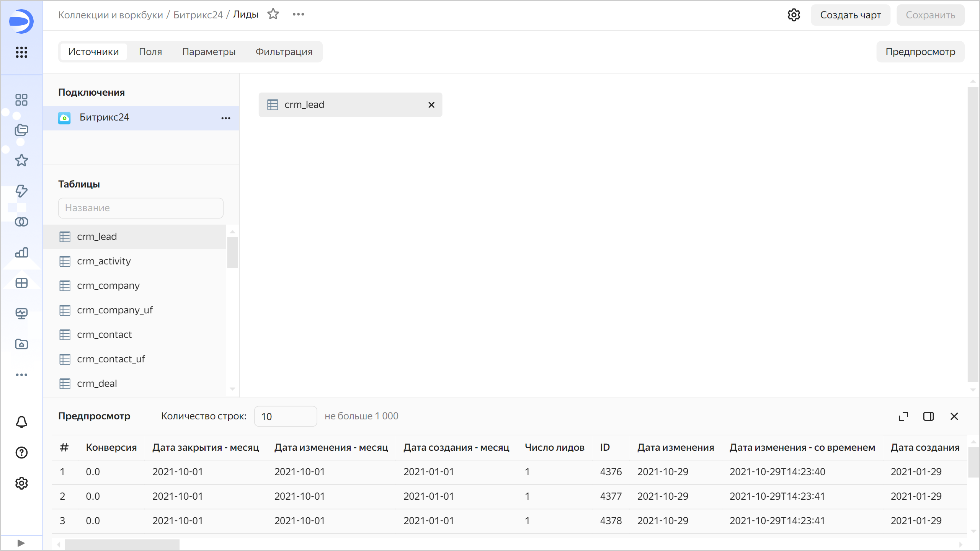Open the Collections and workbooks sidebar icon
980x551 pixels.
(21, 130)
